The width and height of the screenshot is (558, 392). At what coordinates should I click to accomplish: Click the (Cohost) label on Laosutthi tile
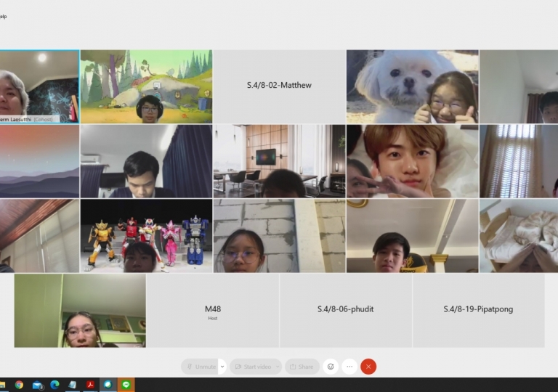[43, 120]
